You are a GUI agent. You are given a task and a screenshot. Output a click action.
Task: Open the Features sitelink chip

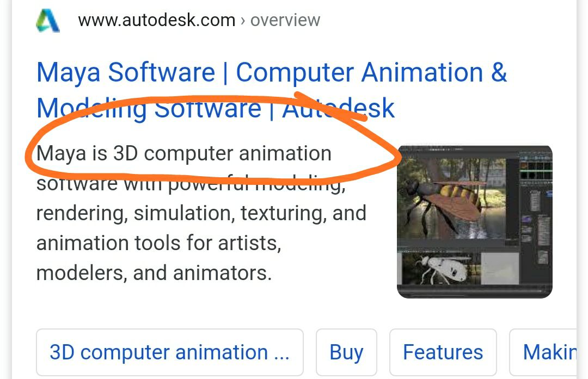click(x=443, y=352)
